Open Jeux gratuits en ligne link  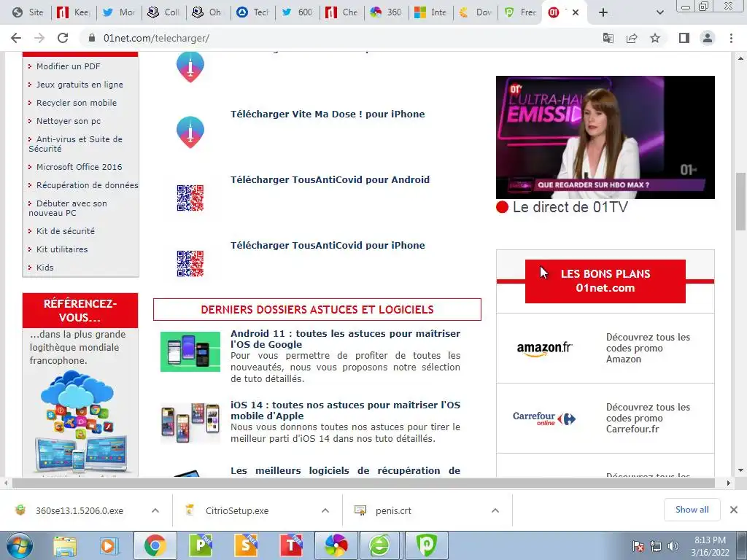(80, 85)
